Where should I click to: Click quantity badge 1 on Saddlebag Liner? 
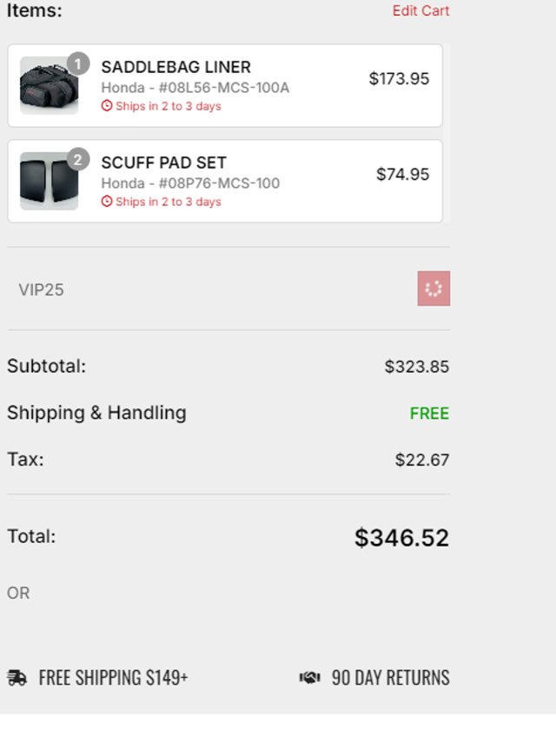click(x=78, y=64)
